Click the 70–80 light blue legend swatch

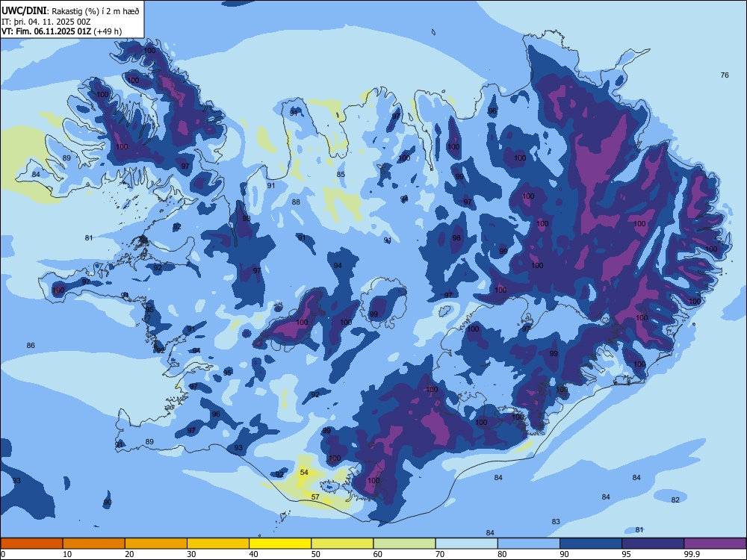(x=466, y=544)
